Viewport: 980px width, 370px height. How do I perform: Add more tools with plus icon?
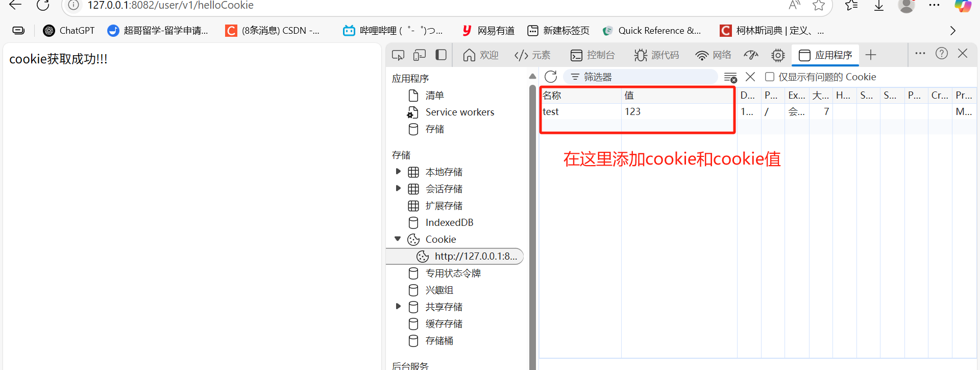coord(871,55)
